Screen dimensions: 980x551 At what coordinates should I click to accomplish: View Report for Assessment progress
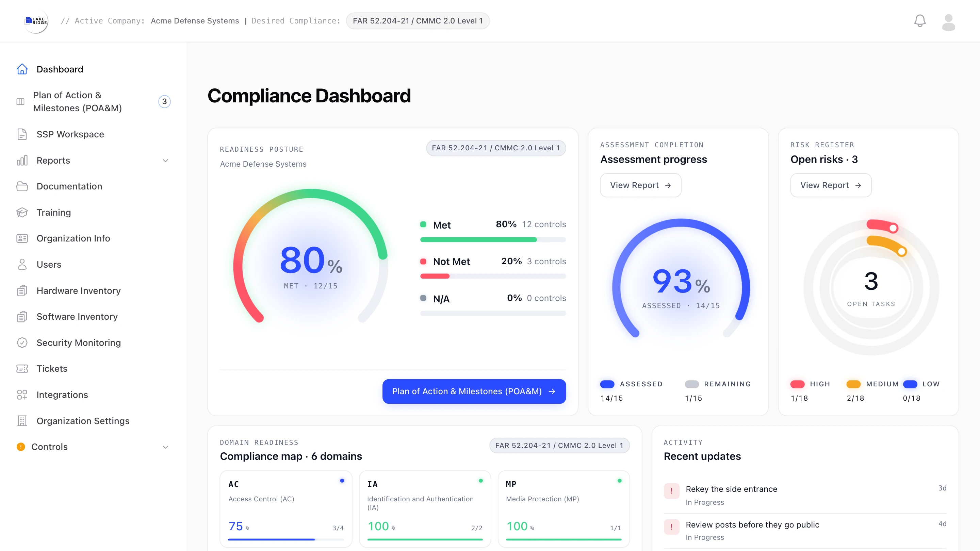(640, 185)
